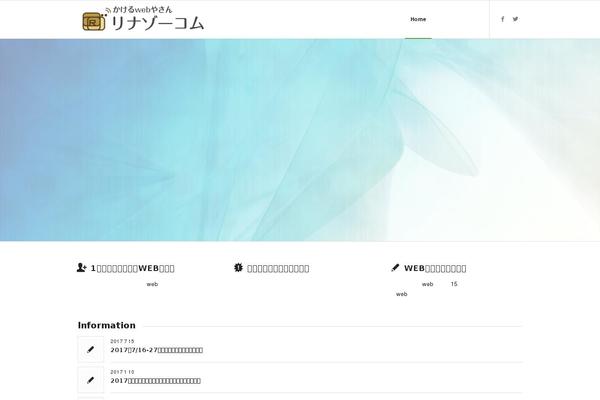Click the pencil icon beside the WEB heading

395,268
